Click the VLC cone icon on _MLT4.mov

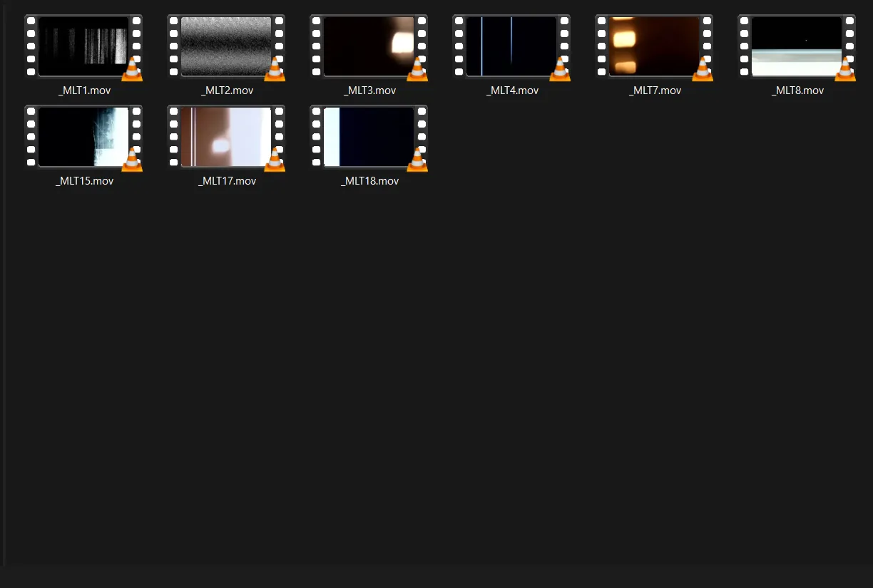point(560,71)
